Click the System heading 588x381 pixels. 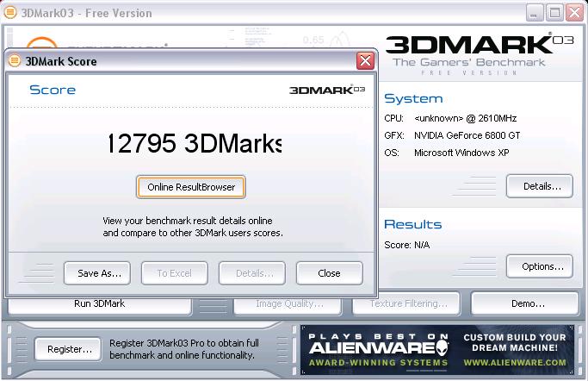click(x=413, y=98)
